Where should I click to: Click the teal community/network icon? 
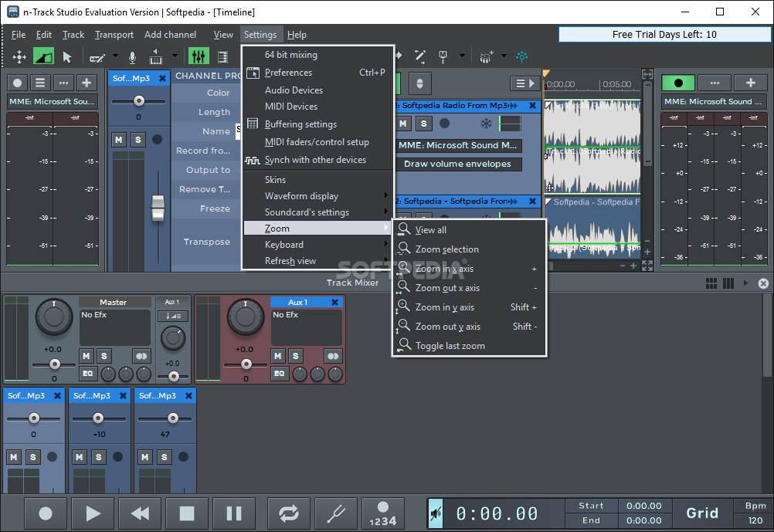coord(521,57)
